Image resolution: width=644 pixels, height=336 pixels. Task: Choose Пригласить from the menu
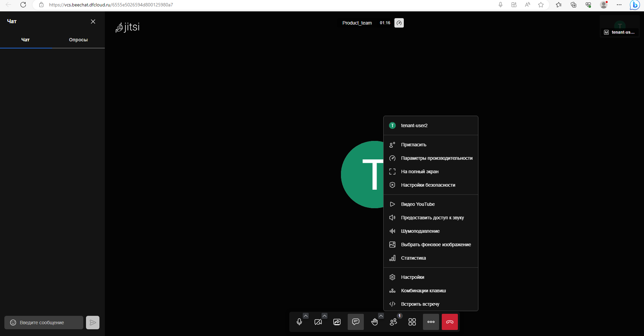point(431,145)
